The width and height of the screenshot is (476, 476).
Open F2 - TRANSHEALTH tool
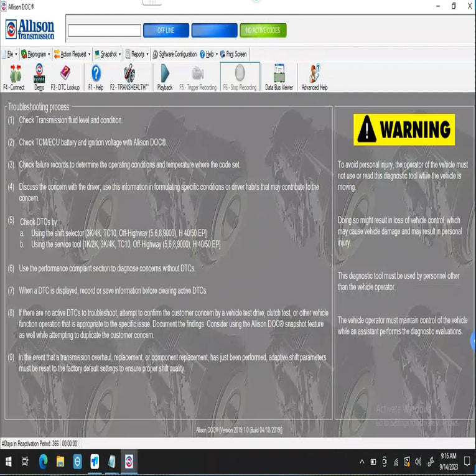pyautogui.click(x=129, y=77)
